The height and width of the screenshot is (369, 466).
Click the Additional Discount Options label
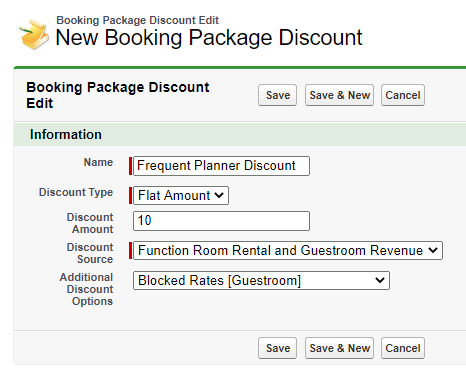87,289
